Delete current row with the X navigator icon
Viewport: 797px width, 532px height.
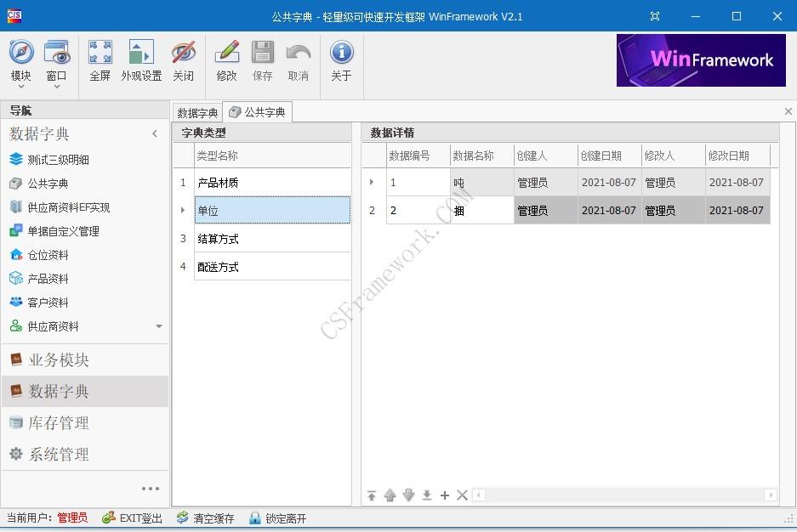(462, 495)
